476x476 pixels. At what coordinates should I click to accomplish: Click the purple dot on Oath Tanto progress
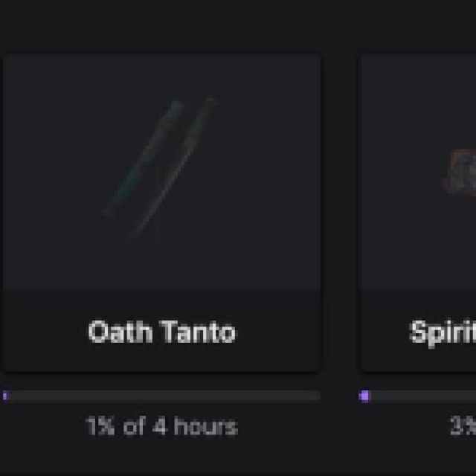[4, 396]
